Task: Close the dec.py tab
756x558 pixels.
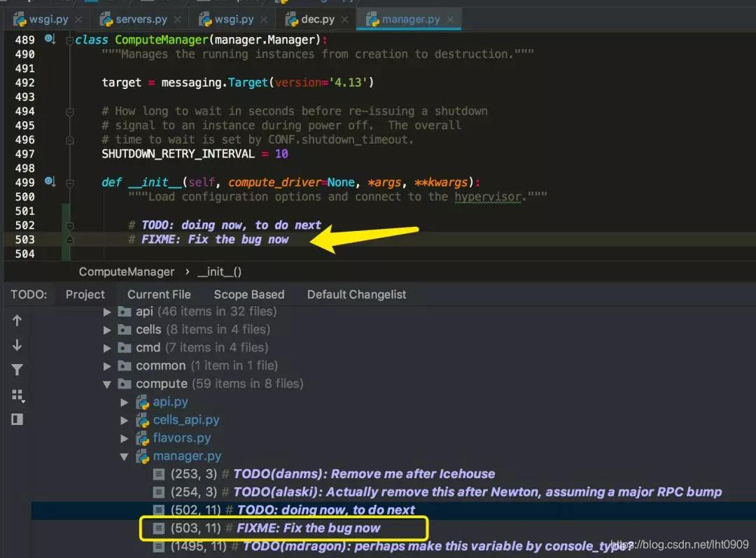Action: point(344,20)
